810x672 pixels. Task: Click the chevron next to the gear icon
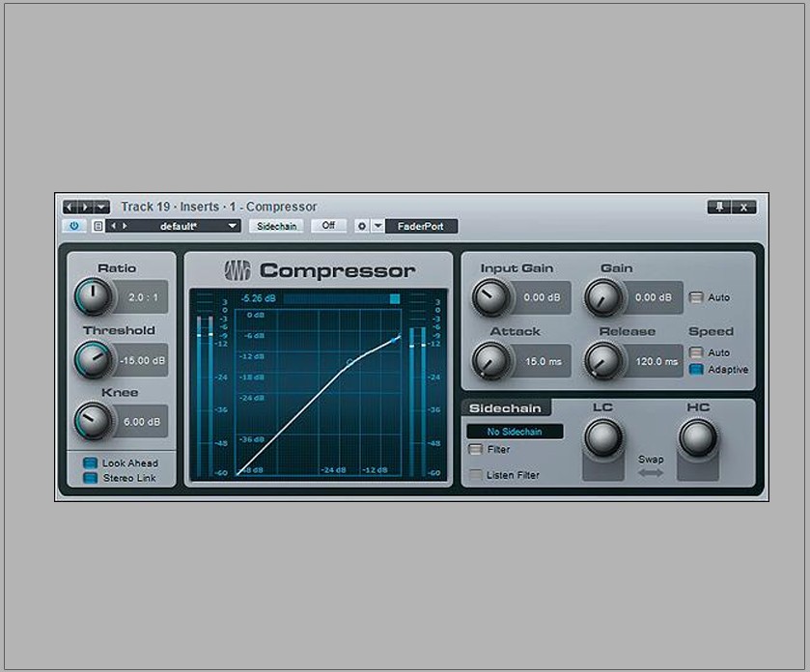tap(376, 226)
